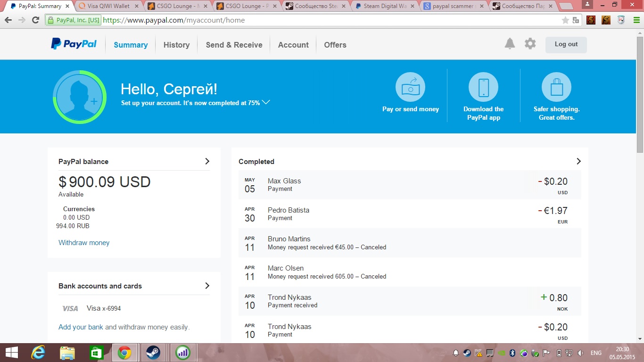Viewport: 644px width, 362px height.
Task: Open the Summary tab
Action: (x=131, y=45)
